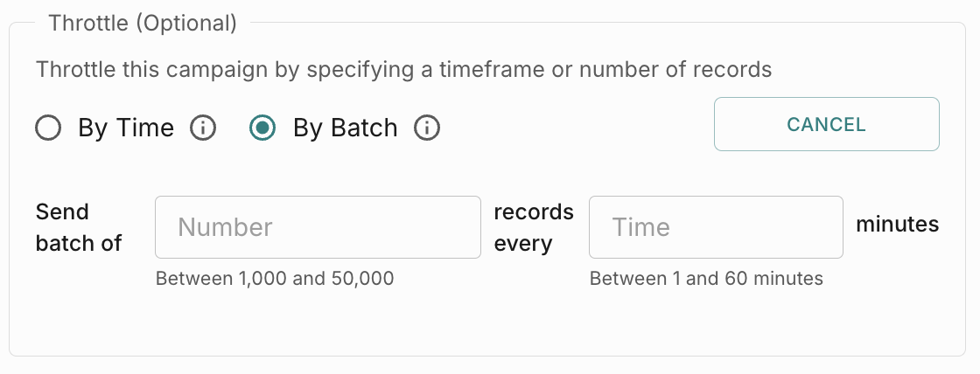This screenshot has width=980, height=374.
Task: Click the 'Time' placeholder text
Action: [641, 227]
